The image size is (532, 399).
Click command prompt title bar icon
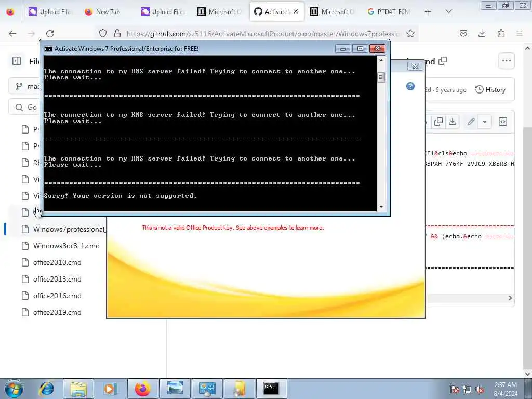(48, 49)
